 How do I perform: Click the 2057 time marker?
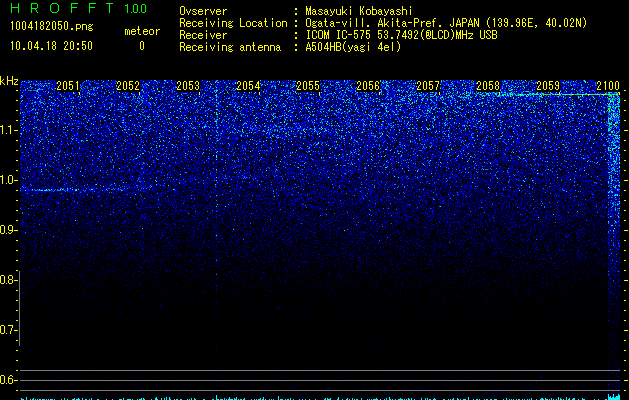(428, 85)
